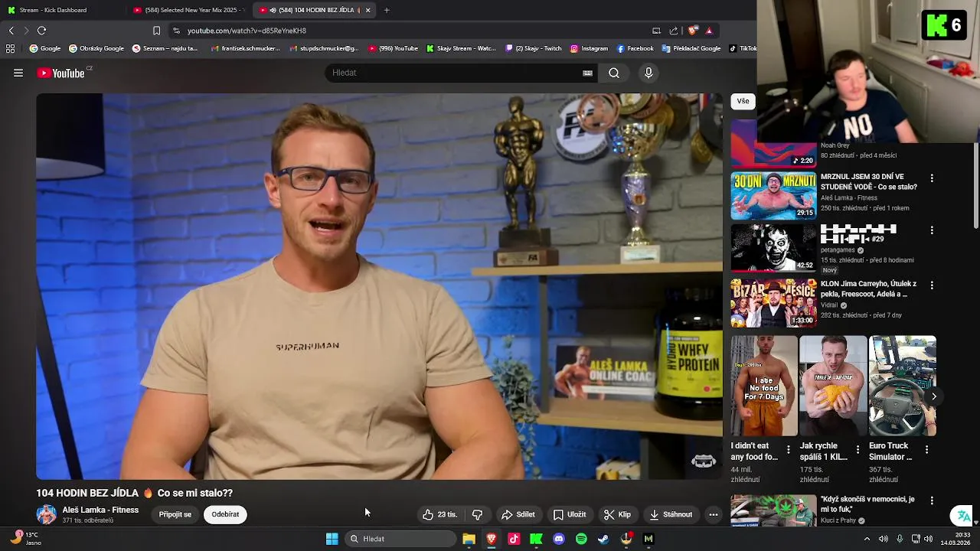This screenshot has width=980, height=551.
Task: Reload the page in the browser
Action: click(x=41, y=31)
